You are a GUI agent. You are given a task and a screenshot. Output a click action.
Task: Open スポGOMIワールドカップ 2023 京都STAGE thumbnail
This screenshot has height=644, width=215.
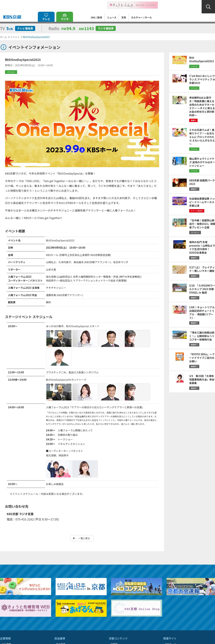(180, 288)
